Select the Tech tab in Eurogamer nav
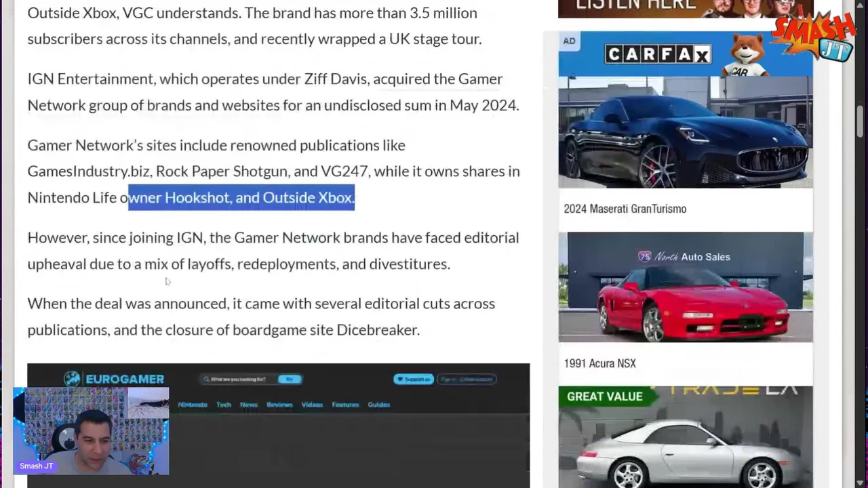The image size is (868, 488). tap(223, 405)
